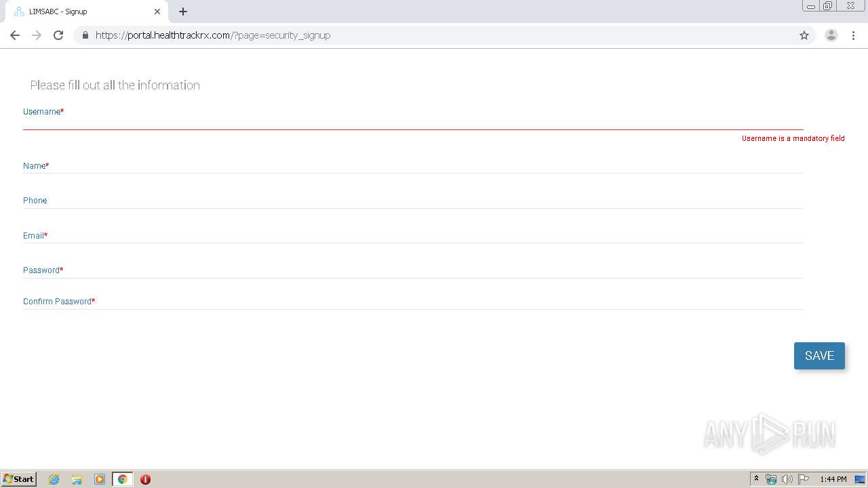Go forward in browser history
Image resolution: width=868 pixels, height=488 pixels.
point(37,35)
